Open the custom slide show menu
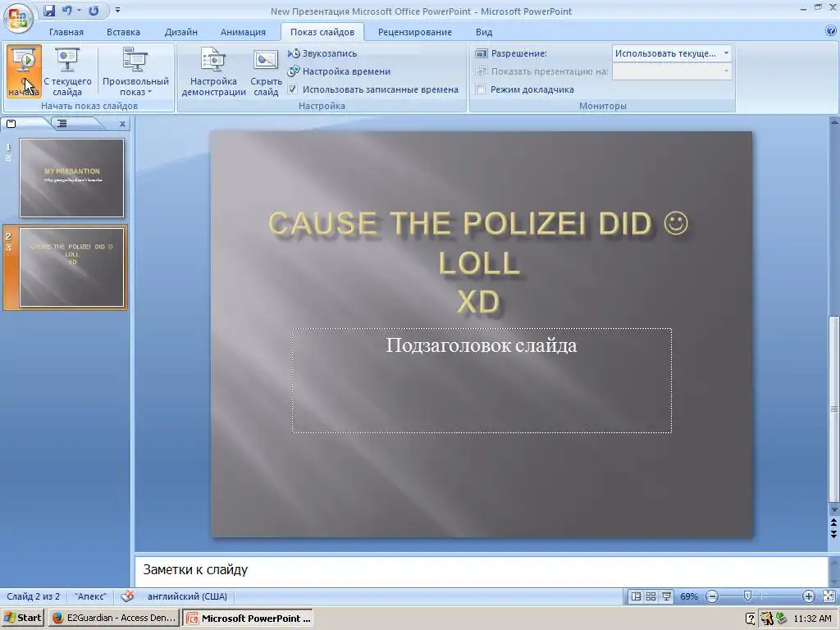The height and width of the screenshot is (630, 840). pyautogui.click(x=135, y=72)
